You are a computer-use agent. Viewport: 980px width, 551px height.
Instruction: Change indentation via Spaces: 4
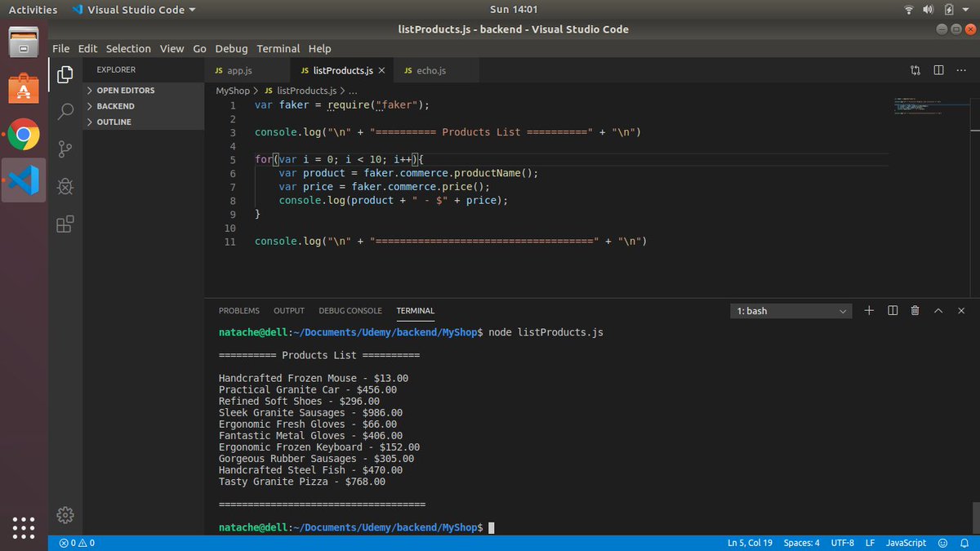[802, 543]
